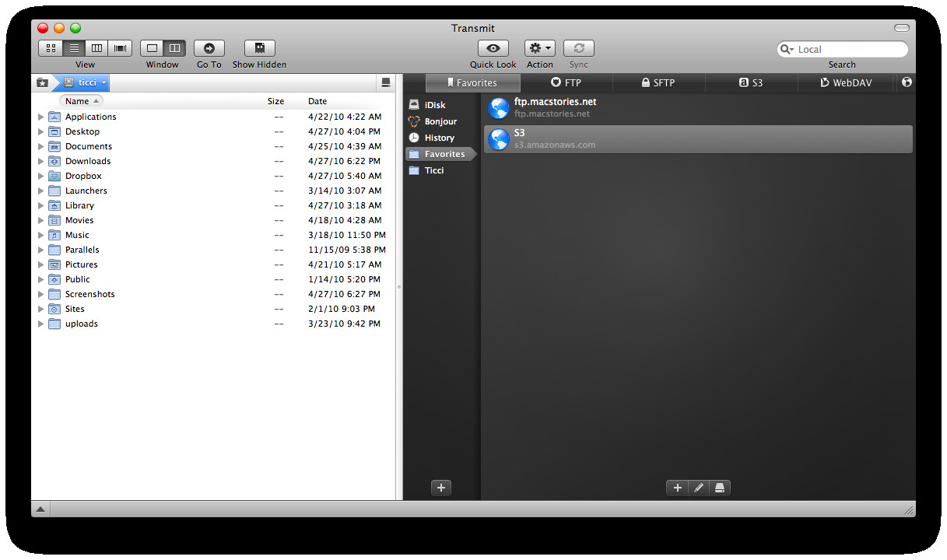947x560 pixels.
Task: Open the Action gear menu
Action: click(540, 48)
